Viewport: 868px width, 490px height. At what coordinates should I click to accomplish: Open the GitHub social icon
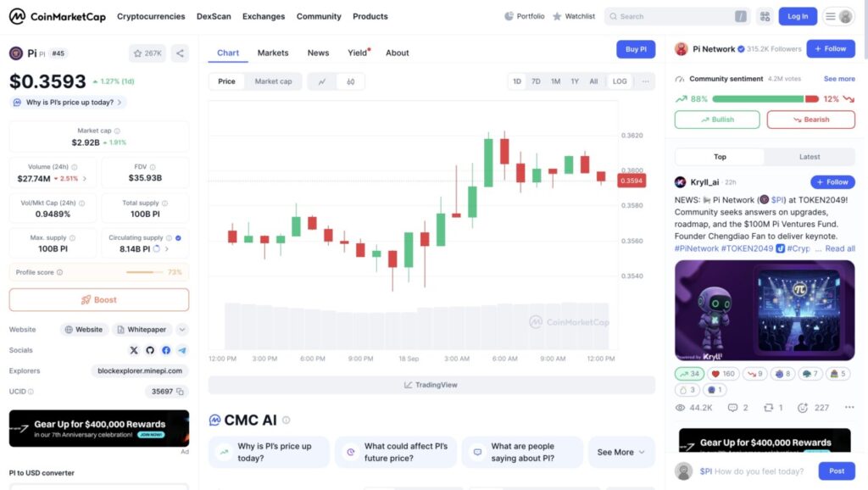pos(150,350)
